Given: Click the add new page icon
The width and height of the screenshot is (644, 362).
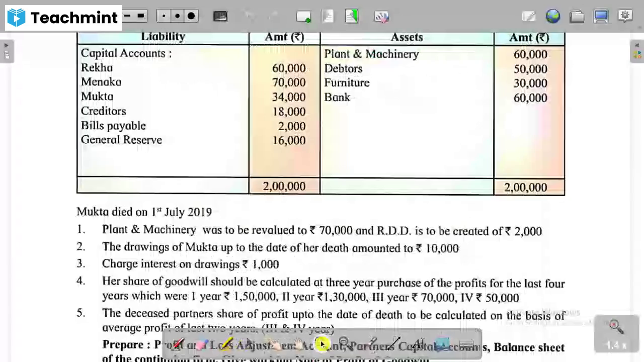Looking at the screenshot, I should coord(303,17).
